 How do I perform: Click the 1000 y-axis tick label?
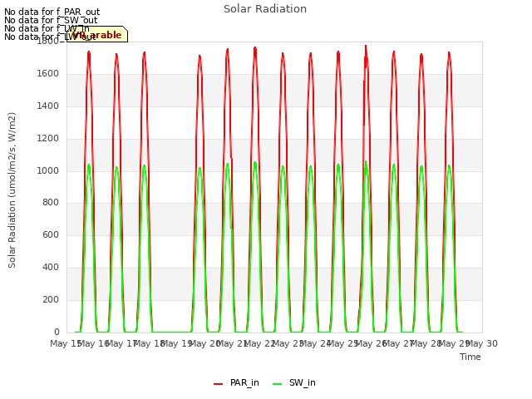point(48,170)
